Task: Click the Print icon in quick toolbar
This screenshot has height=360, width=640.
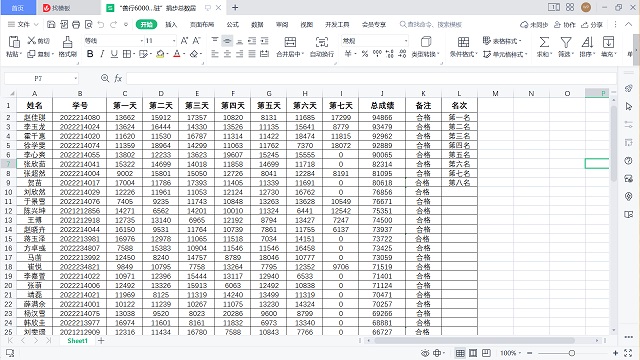Action: point(76,24)
